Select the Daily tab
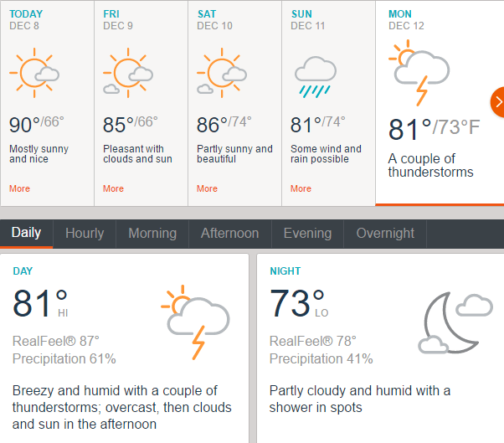504x443 pixels. click(x=27, y=234)
